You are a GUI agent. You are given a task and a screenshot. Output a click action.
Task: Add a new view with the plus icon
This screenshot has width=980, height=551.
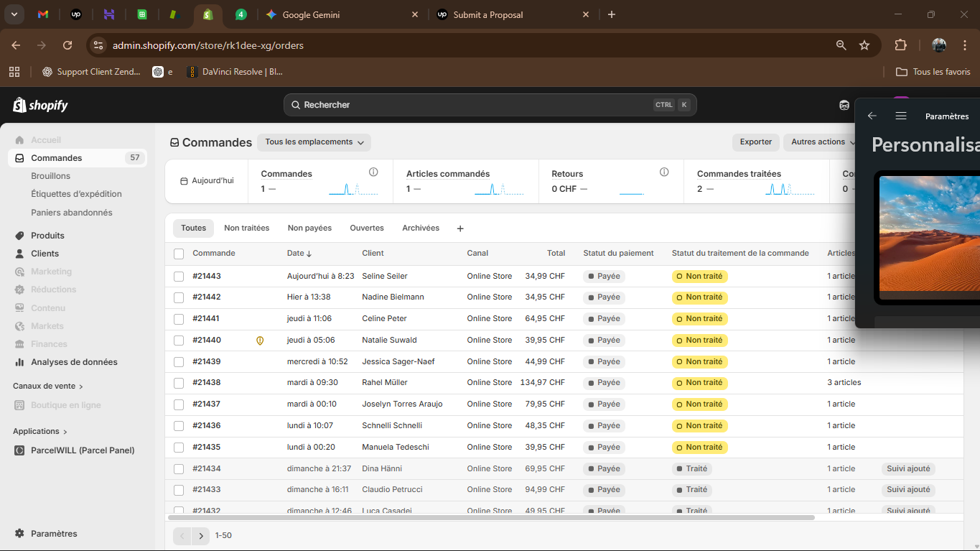point(460,228)
